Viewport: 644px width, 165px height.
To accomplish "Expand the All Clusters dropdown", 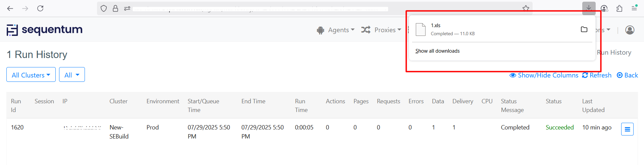I will pos(31,75).
